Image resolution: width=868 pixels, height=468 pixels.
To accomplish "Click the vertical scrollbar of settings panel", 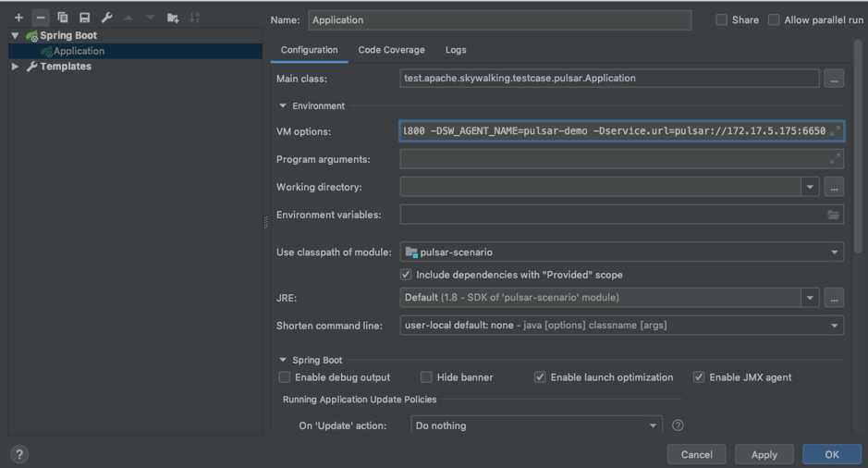I will (x=858, y=147).
